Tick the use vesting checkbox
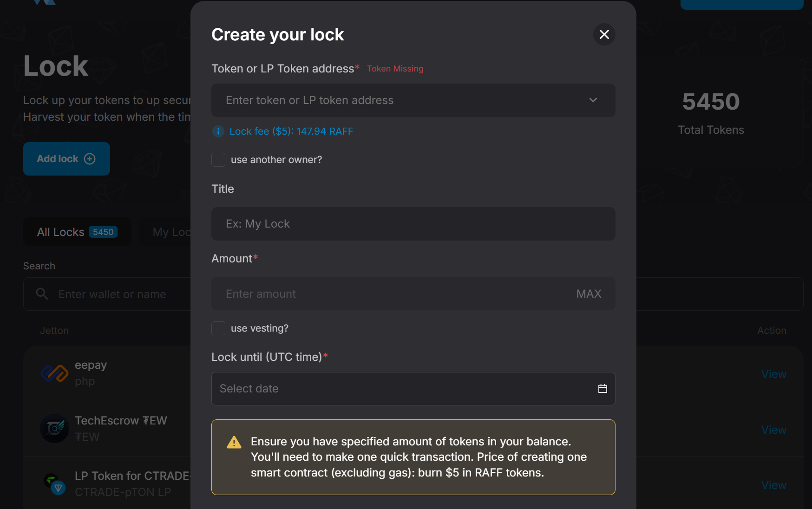The width and height of the screenshot is (812, 509). pos(218,328)
